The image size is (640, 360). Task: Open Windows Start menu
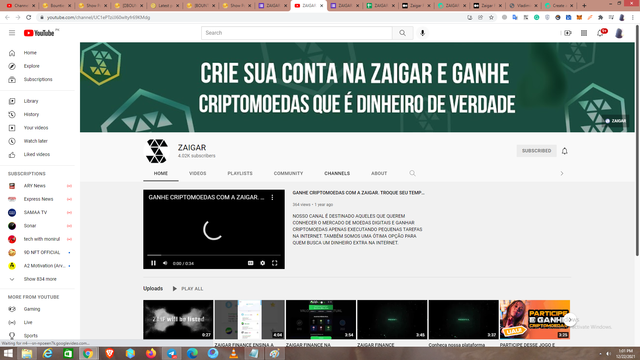(8, 353)
